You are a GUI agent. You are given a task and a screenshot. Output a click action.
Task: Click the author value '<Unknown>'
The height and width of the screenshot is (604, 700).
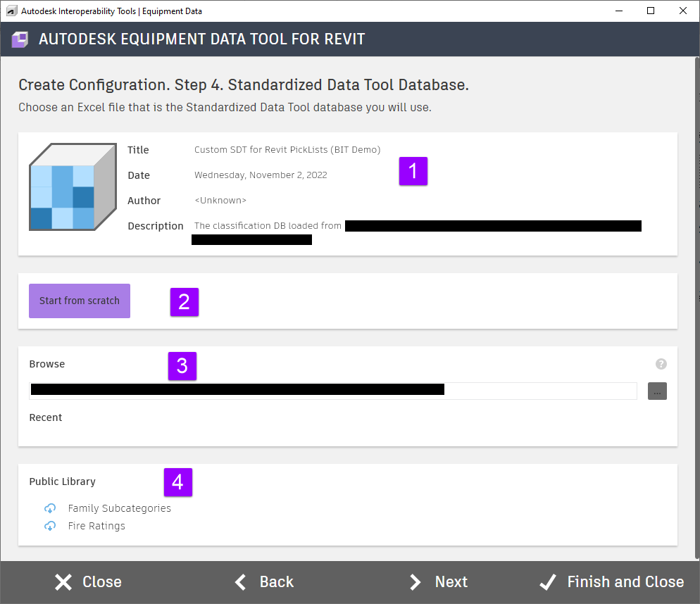click(x=220, y=201)
